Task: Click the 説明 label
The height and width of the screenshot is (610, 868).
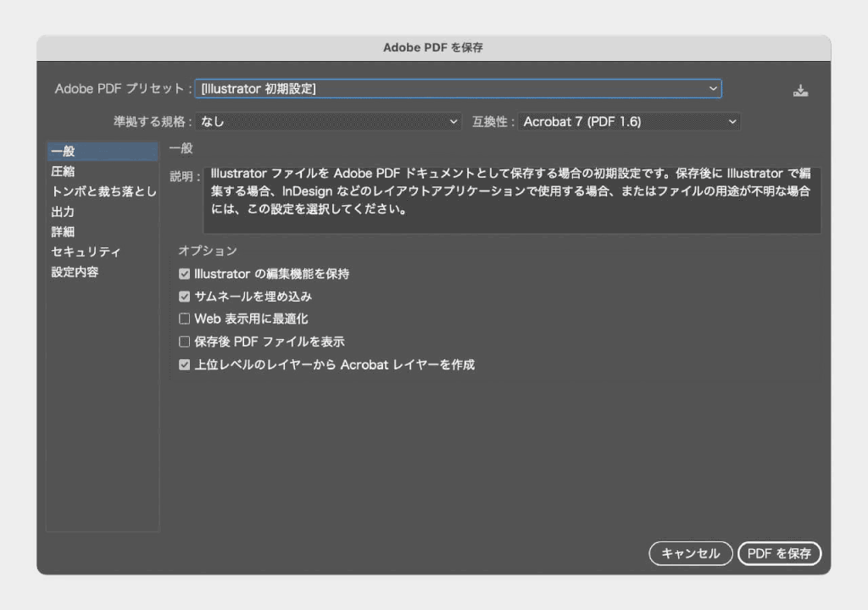Action: pyautogui.click(x=185, y=176)
